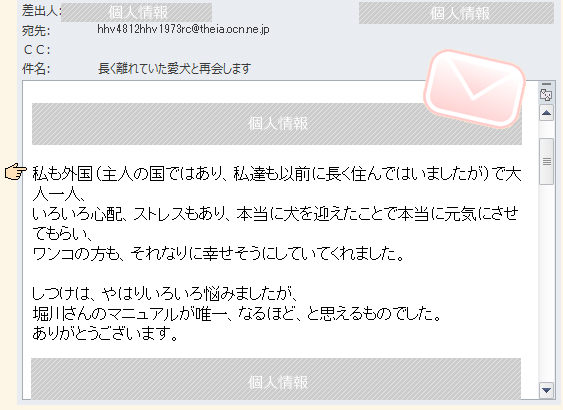Click the pointing hand icon beside the message

pyautogui.click(x=16, y=171)
